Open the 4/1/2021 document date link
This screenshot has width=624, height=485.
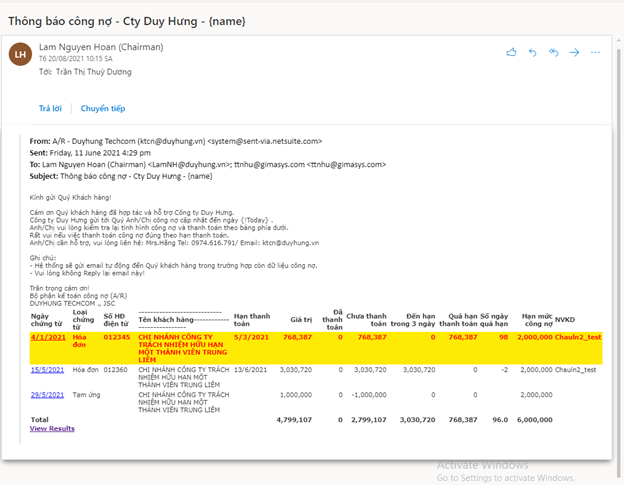48,337
